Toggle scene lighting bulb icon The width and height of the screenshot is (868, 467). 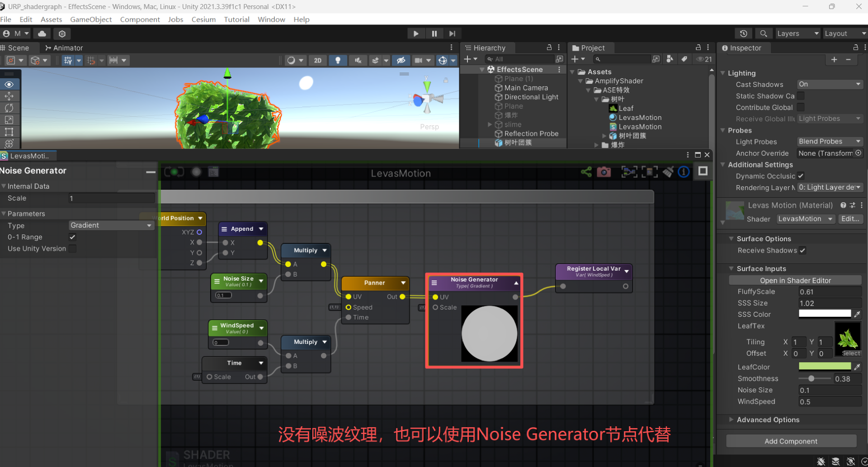(338, 60)
